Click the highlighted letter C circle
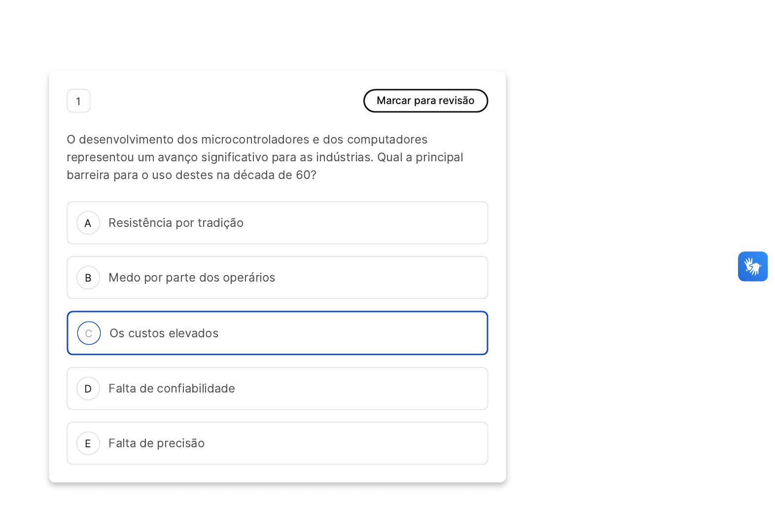Viewport: 775px width, 532px height. coord(89,333)
